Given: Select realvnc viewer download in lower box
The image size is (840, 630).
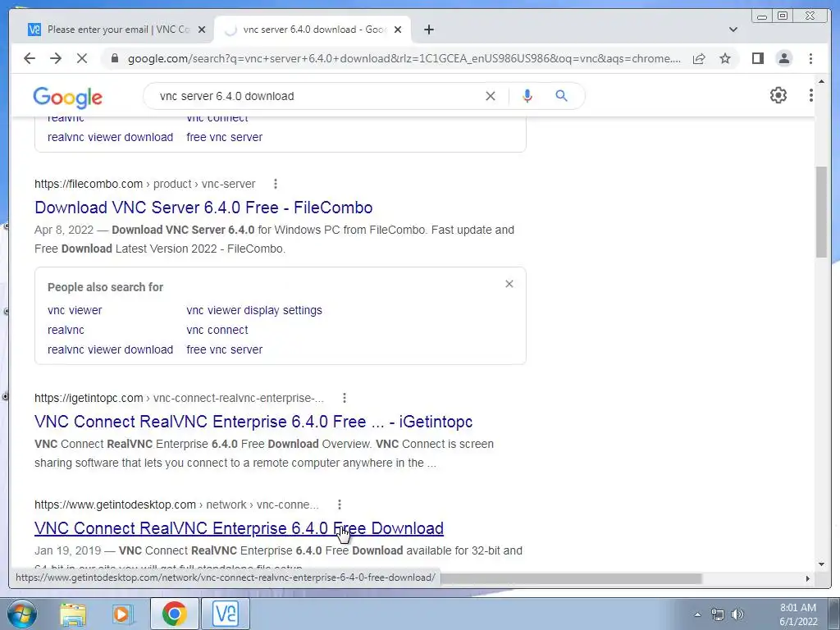Looking at the screenshot, I should tap(111, 349).
